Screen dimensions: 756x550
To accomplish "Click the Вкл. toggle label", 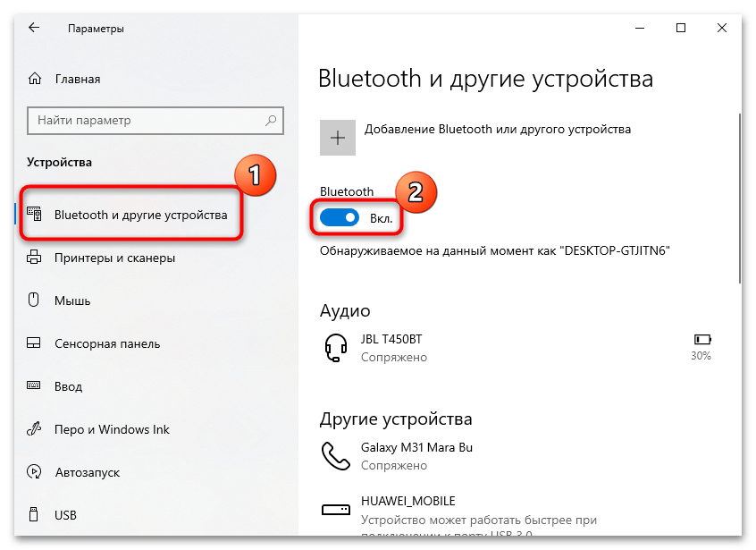I will (x=381, y=218).
